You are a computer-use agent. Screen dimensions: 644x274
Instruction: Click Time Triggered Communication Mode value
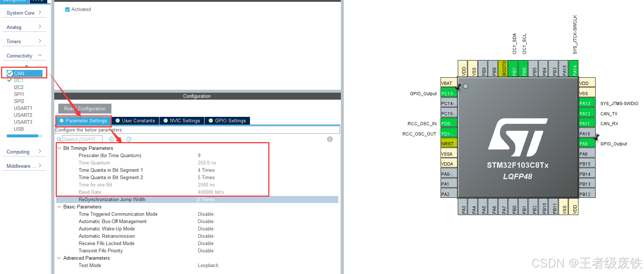206,214
